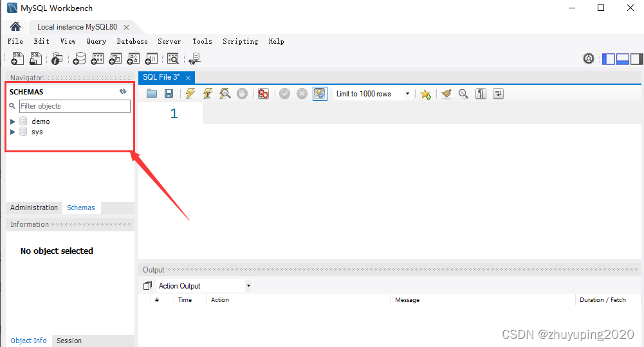This screenshot has height=347, width=644.
Task: Toggle continue on failed statements
Action: (x=263, y=94)
